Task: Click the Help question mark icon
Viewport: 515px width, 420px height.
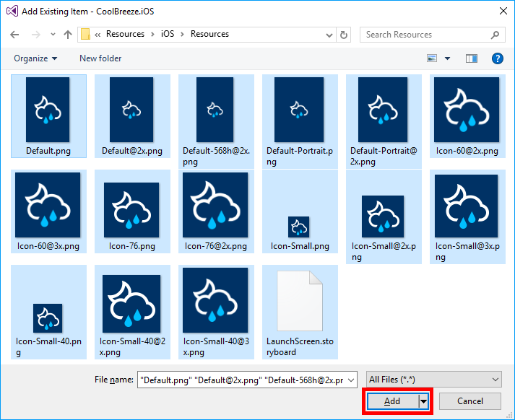Action: coord(497,58)
